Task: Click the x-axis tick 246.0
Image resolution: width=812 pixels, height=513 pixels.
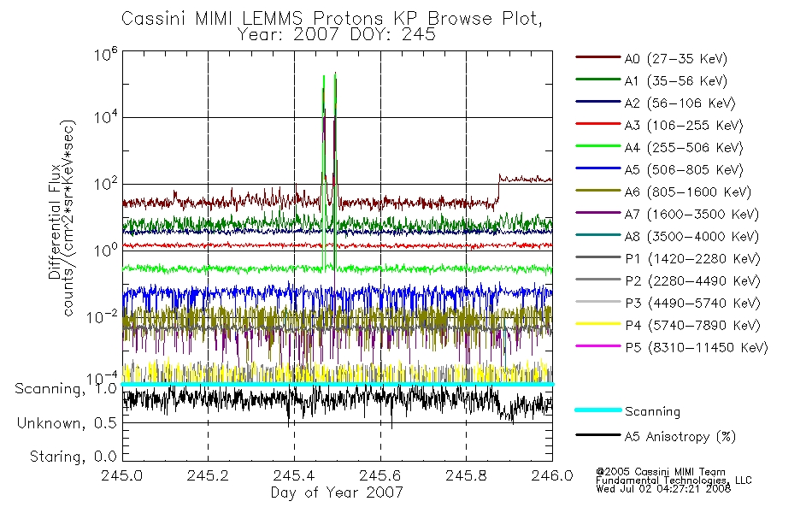Action: 552,475
